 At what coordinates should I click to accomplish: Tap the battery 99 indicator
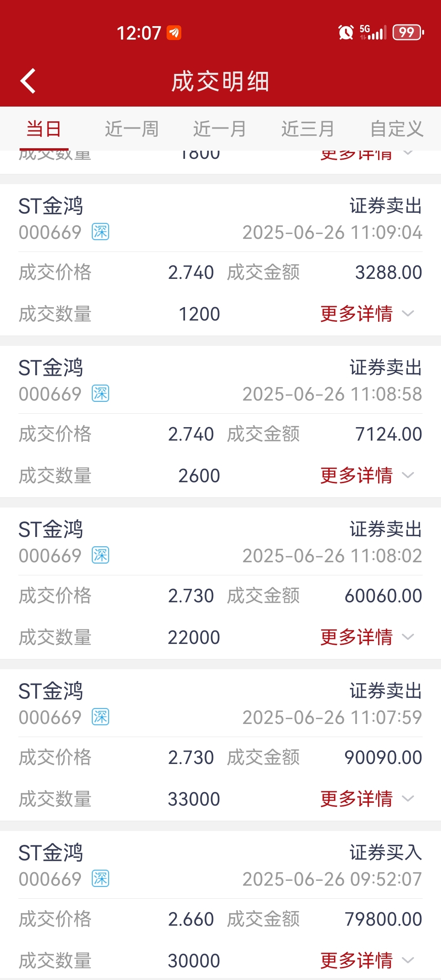click(x=408, y=32)
